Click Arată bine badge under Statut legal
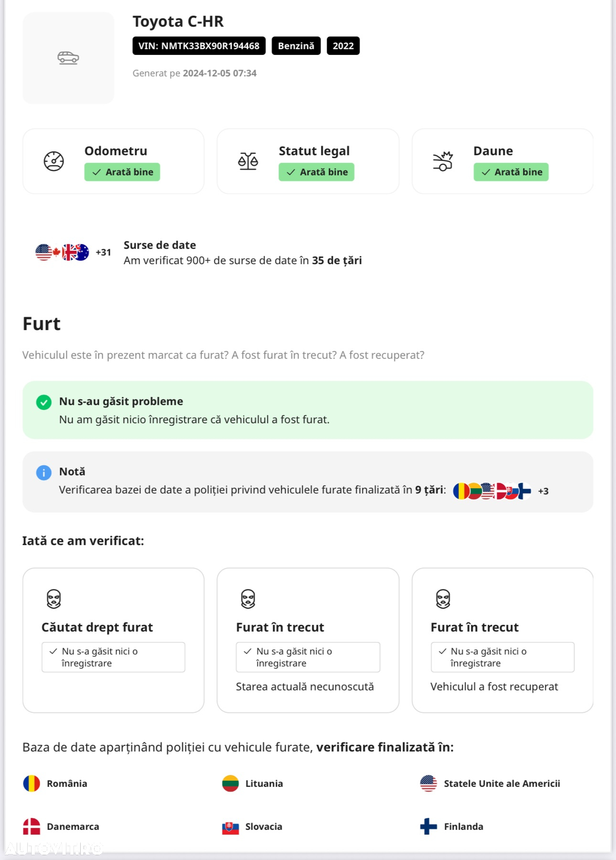The image size is (616, 860). pos(317,172)
